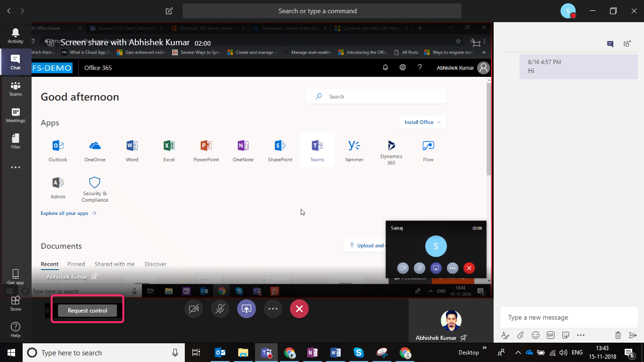The width and height of the screenshot is (644, 362).
Task: Click the Type a new message field
Action: (x=570, y=318)
